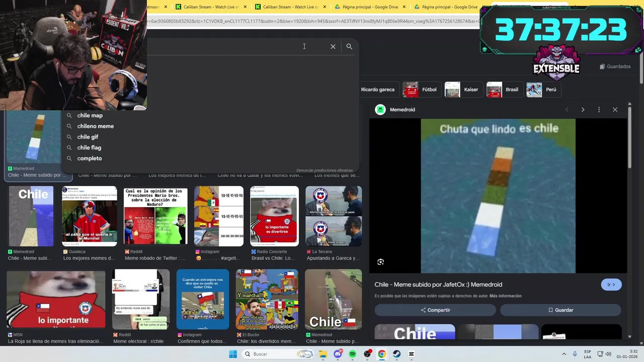Image resolution: width=644 pixels, height=362 pixels.
Task: Open the 'Más información' copyright link
Action: [x=505, y=296]
